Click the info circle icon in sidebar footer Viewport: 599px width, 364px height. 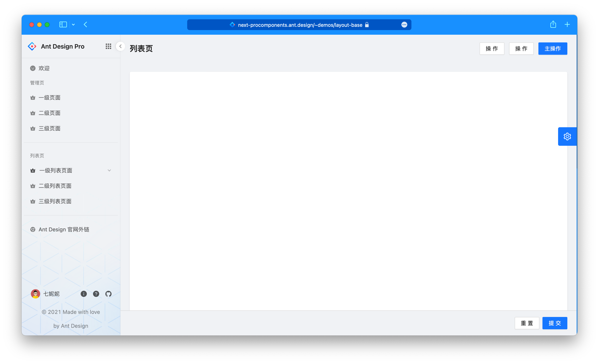point(84,294)
